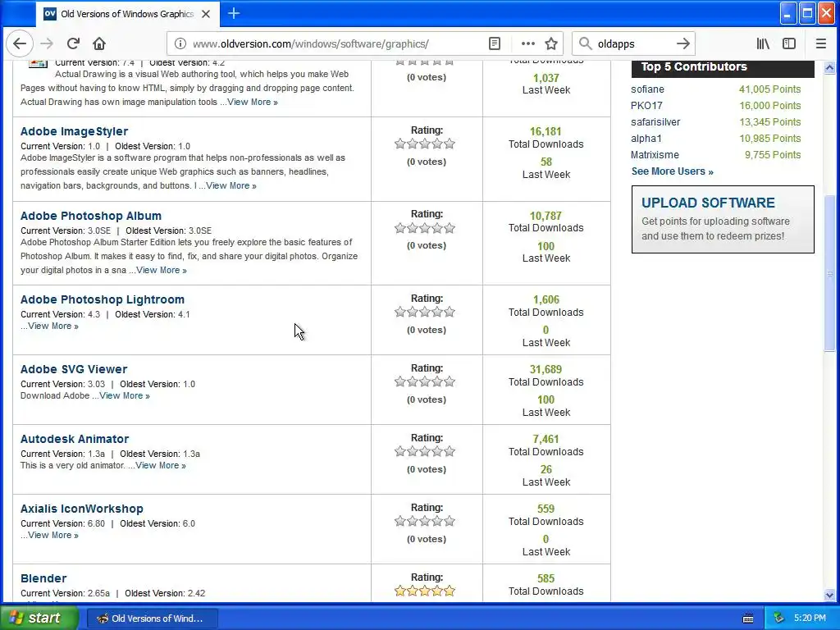
Task: Open contributor sofiane's profile
Action: coord(647,89)
